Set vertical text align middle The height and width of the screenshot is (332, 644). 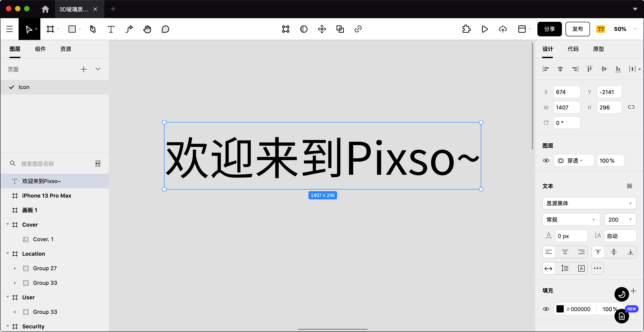coord(614,252)
